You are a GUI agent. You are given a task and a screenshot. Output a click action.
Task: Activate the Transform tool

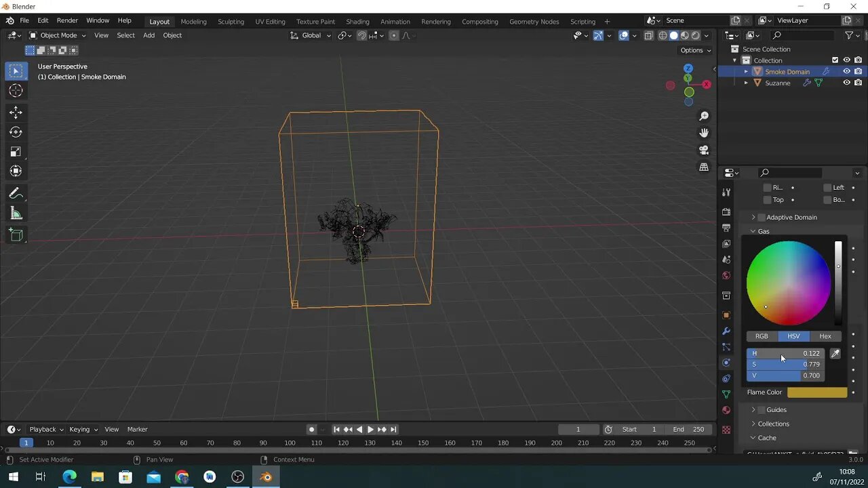pos(16,171)
